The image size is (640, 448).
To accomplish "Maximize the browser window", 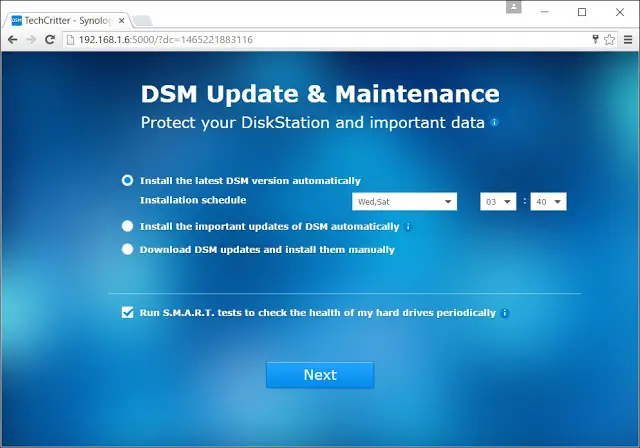I will coord(582,12).
